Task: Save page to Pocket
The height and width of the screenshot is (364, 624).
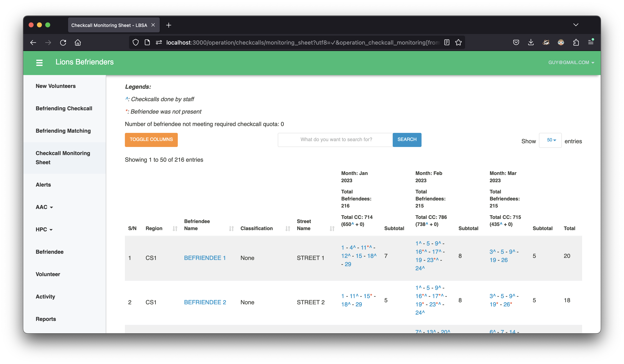Action: click(x=516, y=42)
